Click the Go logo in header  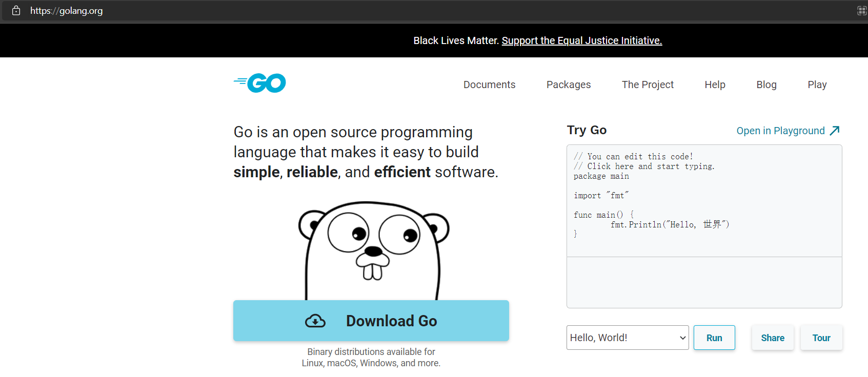pos(260,83)
